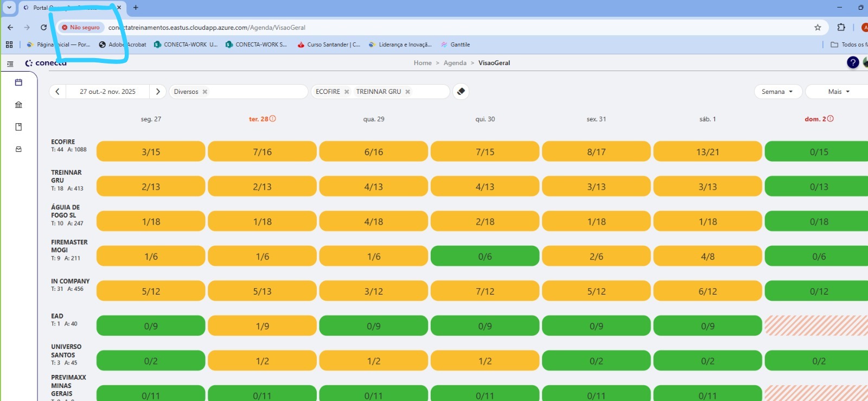Expand the Semana view dropdown
Viewport: 868px width, 401px height.
777,92
